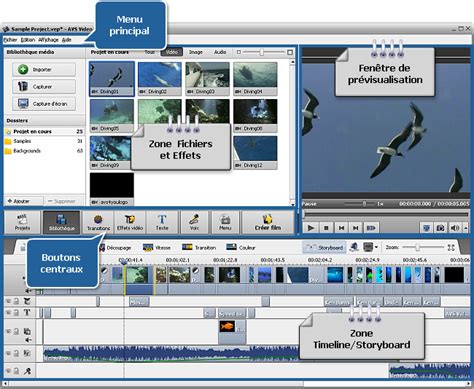Image resolution: width=474 pixels, height=389 pixels.
Task: Open the Texte panel button
Action: (162, 222)
